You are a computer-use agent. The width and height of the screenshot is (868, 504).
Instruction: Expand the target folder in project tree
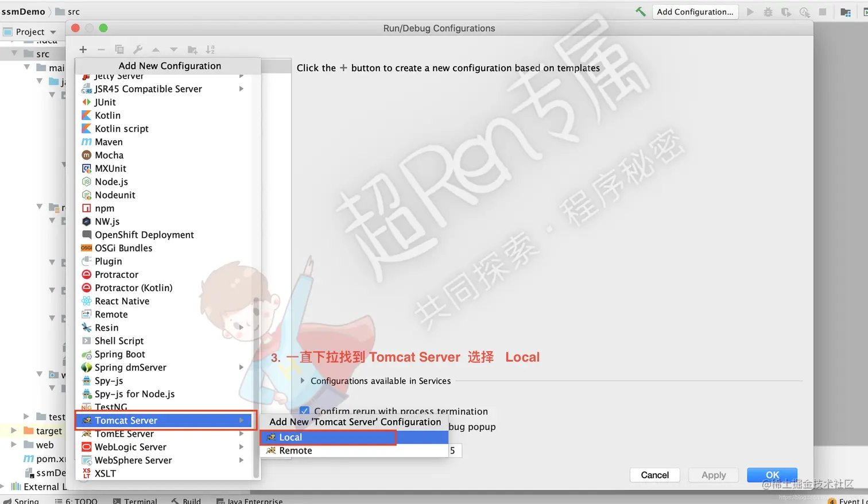tap(14, 431)
